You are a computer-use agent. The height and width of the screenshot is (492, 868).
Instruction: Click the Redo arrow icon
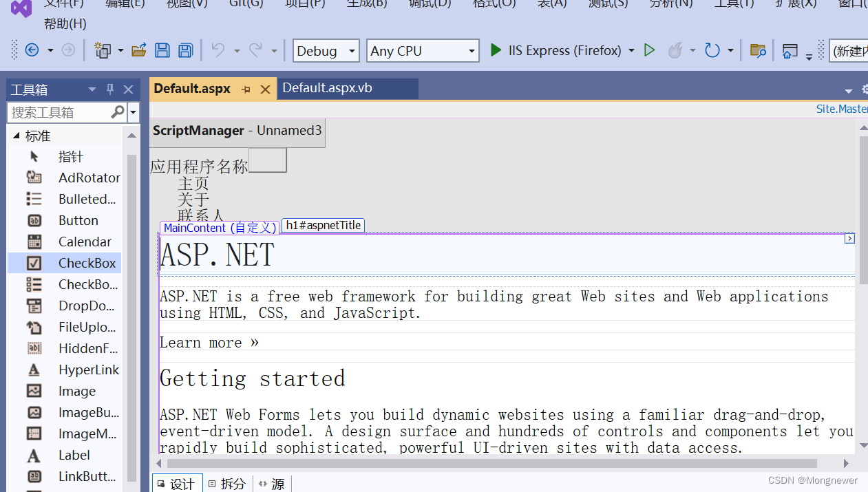255,50
